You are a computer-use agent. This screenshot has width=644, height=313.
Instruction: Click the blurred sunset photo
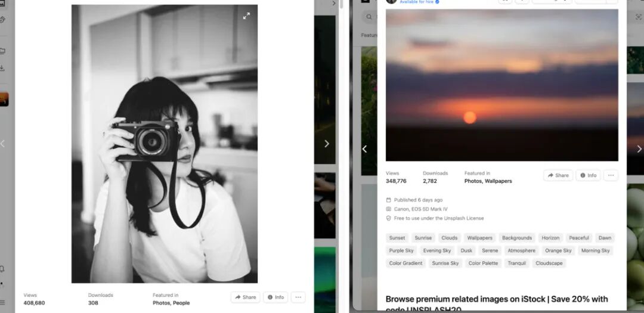[x=502, y=85]
